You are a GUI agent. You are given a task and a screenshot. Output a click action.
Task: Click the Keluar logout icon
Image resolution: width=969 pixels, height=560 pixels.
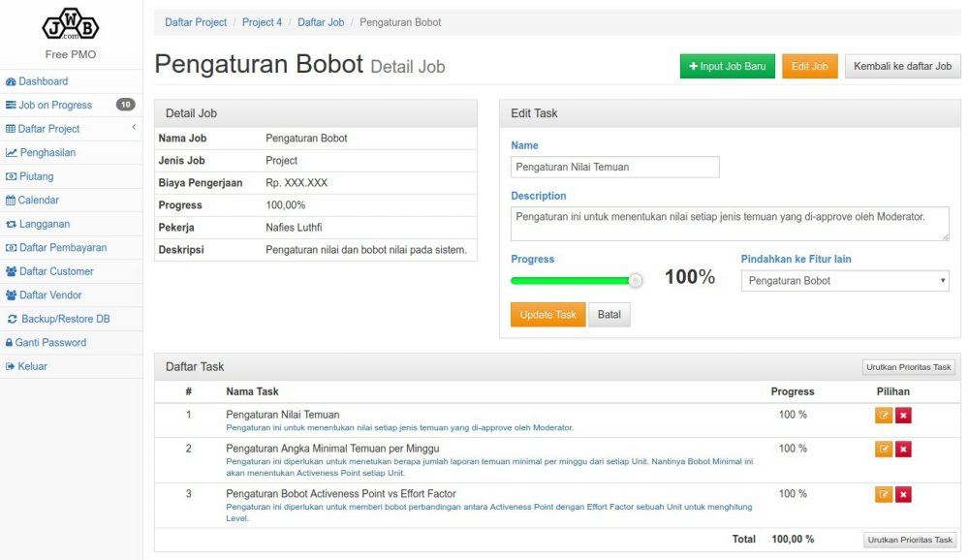coord(12,366)
